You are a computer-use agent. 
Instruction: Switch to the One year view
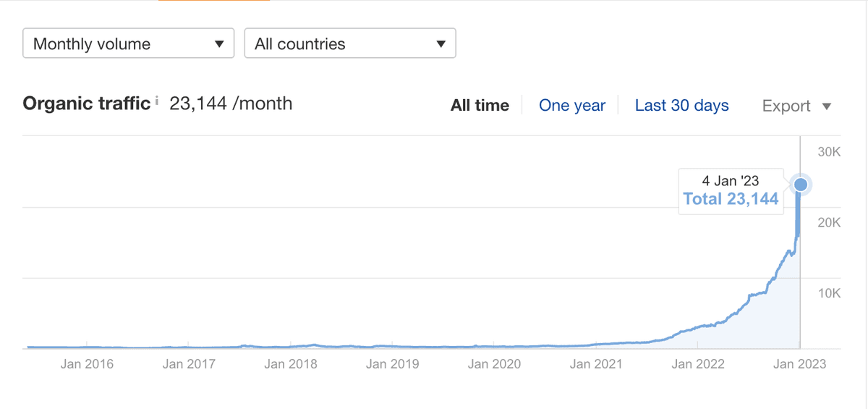[572, 106]
